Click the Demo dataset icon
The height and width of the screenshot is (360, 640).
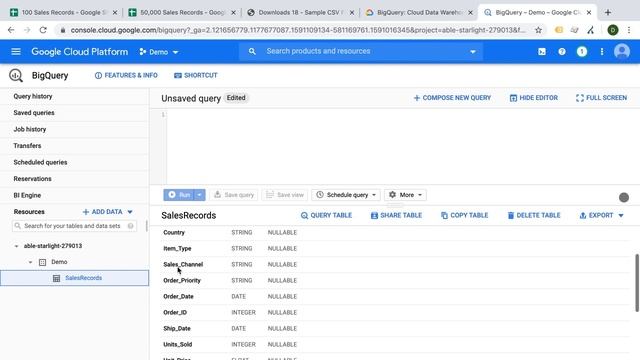click(x=42, y=262)
